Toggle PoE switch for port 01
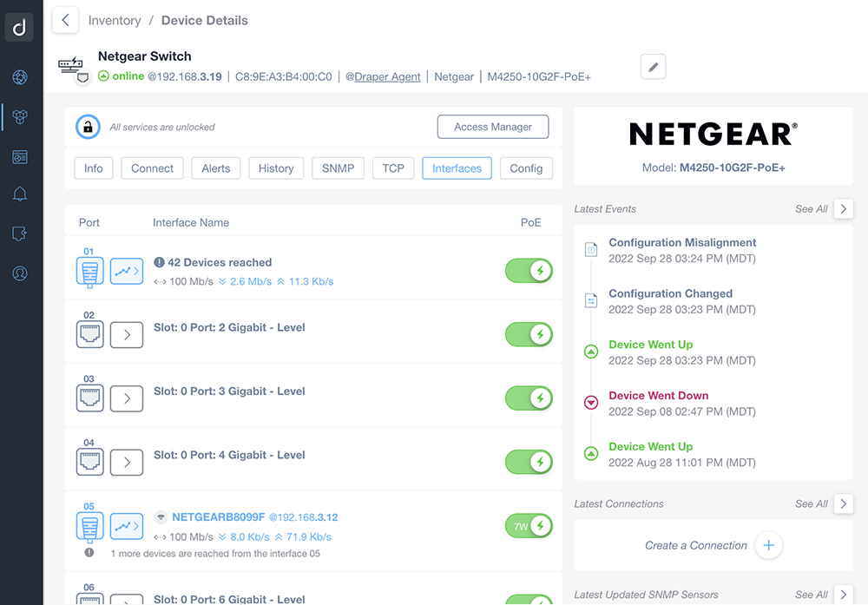The width and height of the screenshot is (868, 605). (529, 271)
